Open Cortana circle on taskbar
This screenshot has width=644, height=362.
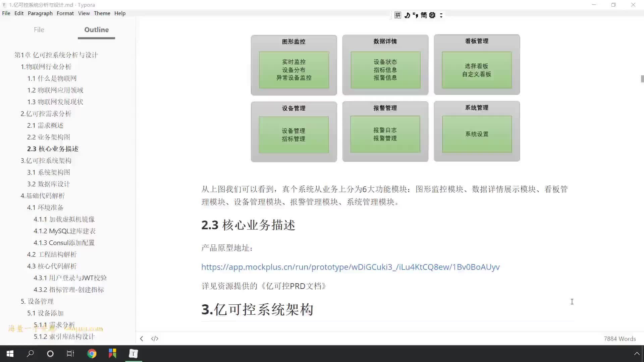(x=50, y=354)
